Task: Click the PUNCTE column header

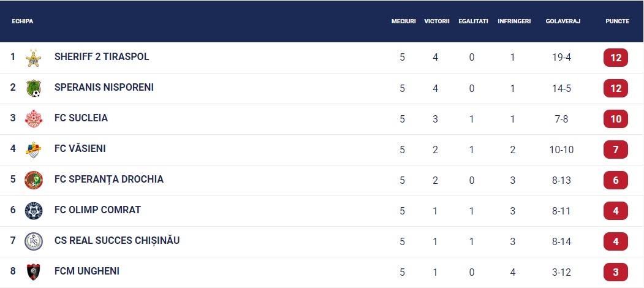Action: pos(617,21)
